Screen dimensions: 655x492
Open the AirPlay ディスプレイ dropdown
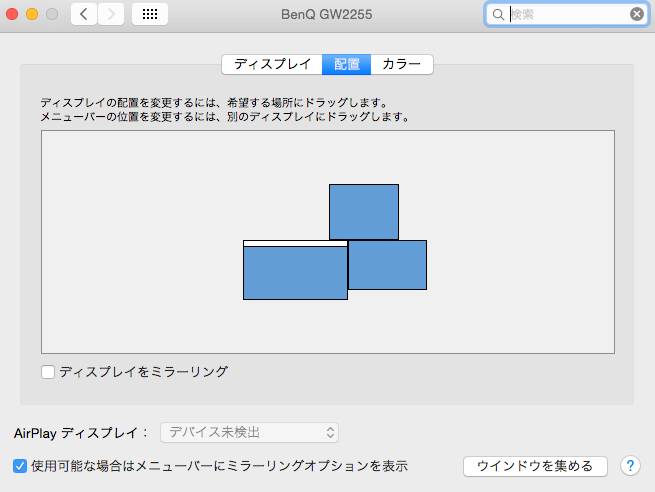point(249,432)
